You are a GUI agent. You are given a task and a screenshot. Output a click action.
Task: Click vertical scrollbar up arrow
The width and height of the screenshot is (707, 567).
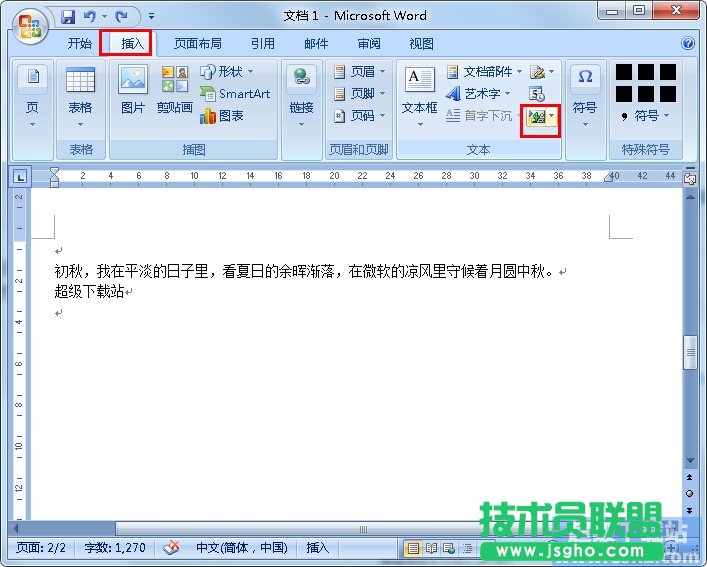pyautogui.click(x=690, y=197)
